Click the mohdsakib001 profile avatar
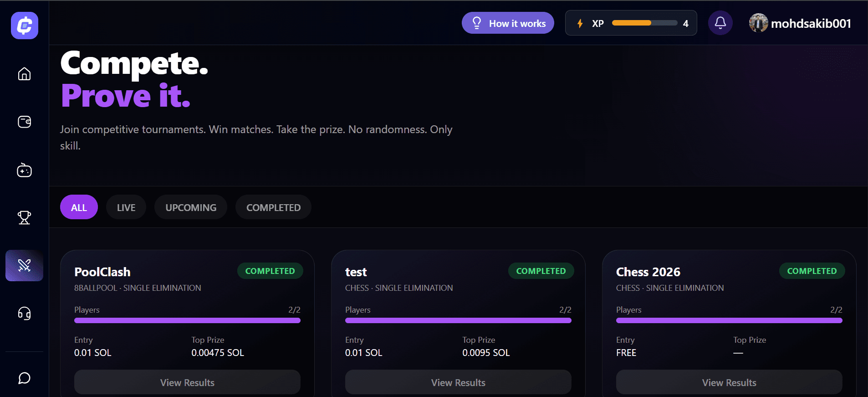Screen dimensions: 868x397 (758, 23)
